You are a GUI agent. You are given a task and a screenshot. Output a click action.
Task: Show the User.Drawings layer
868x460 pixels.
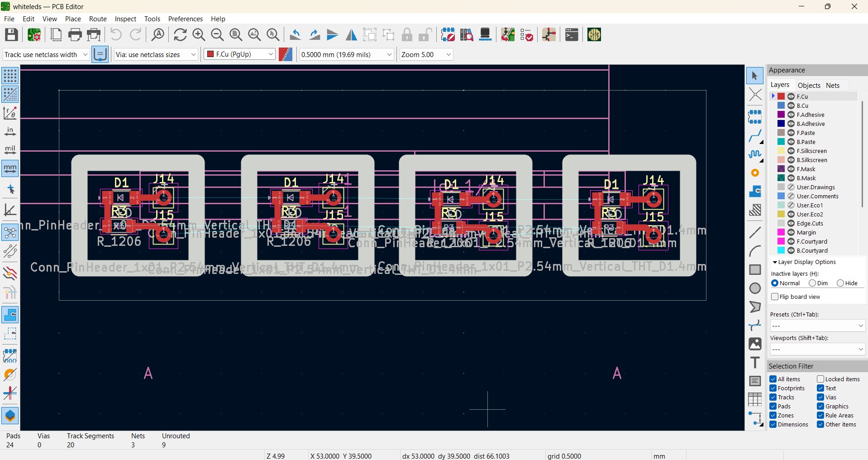pyautogui.click(x=791, y=187)
